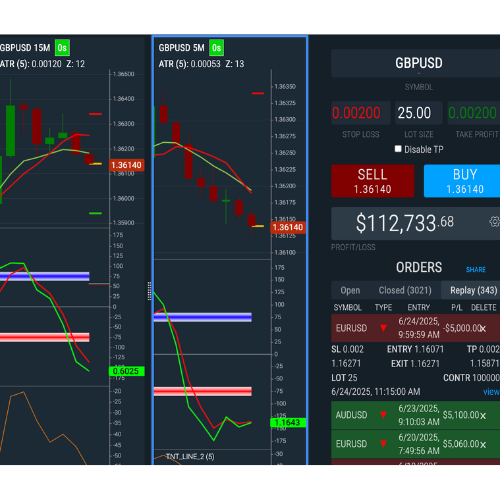Viewport: 500px width, 500px height.
Task: Click ATR (5): 0.00053 on 5M chart
Action: click(x=189, y=64)
